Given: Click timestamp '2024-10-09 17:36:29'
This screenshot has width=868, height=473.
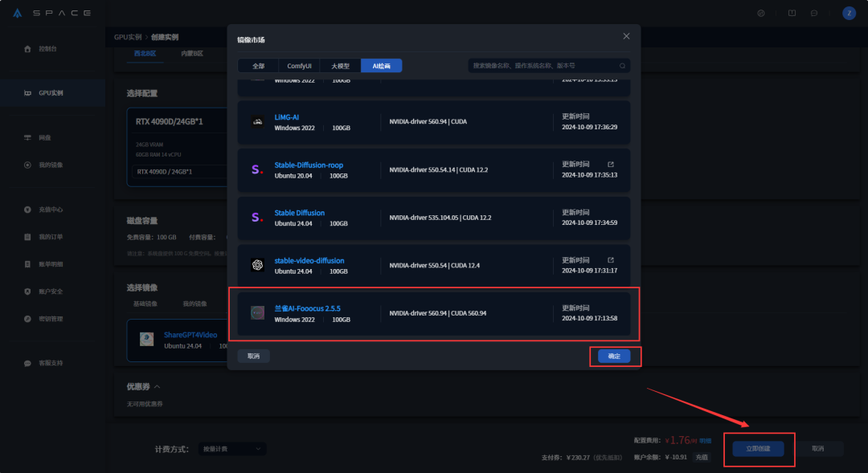Looking at the screenshot, I should [x=590, y=127].
